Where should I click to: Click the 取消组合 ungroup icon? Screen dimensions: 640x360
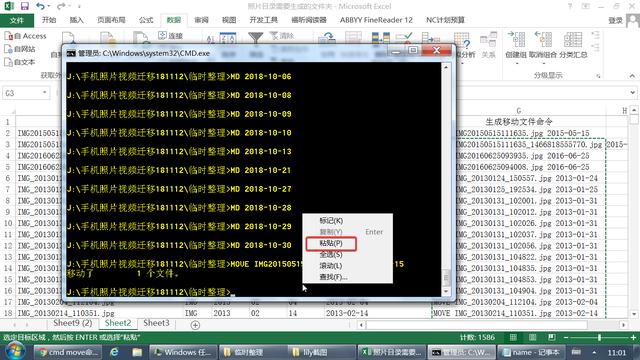coord(543,40)
